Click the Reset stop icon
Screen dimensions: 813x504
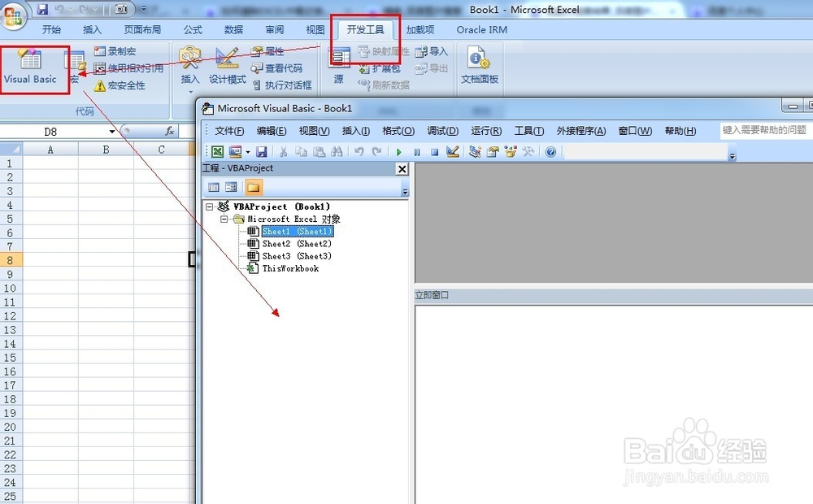[434, 152]
